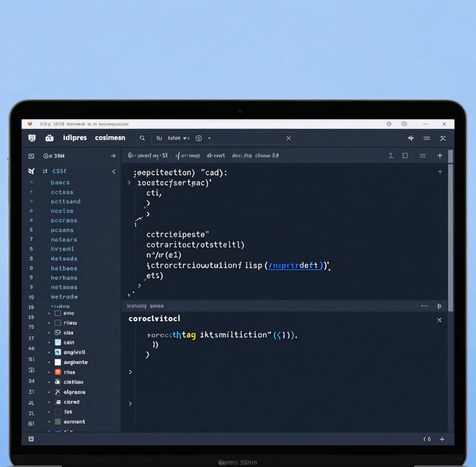Click the yellow tag keyword in code
Viewport: 476px width, 467px height.
[189, 335]
